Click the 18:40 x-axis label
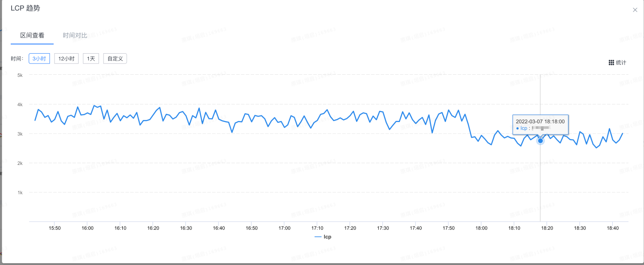The width and height of the screenshot is (644, 265). [613, 228]
